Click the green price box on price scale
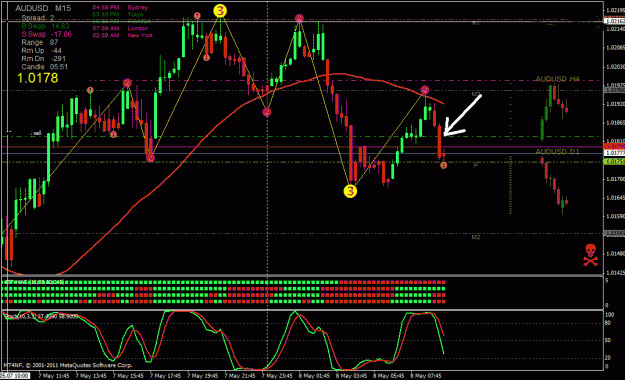The image size is (625, 380). pyautogui.click(x=614, y=161)
